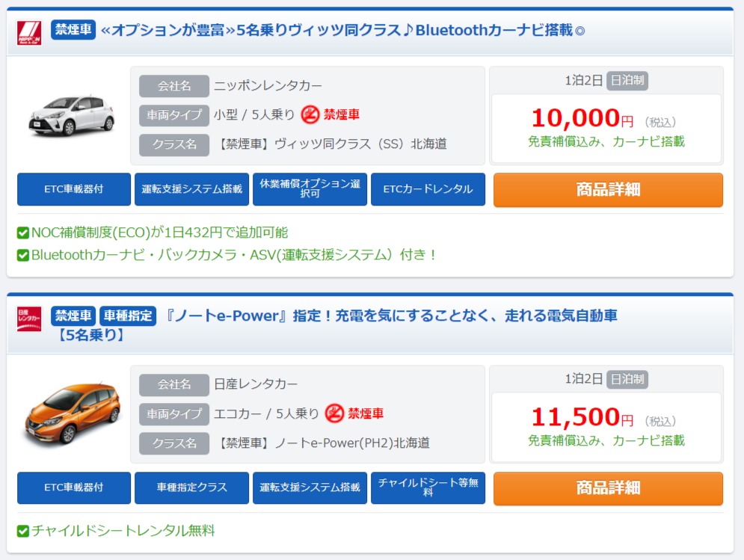Click the green check icon beside NOC補償制度
The image size is (744, 560).
pos(23,233)
